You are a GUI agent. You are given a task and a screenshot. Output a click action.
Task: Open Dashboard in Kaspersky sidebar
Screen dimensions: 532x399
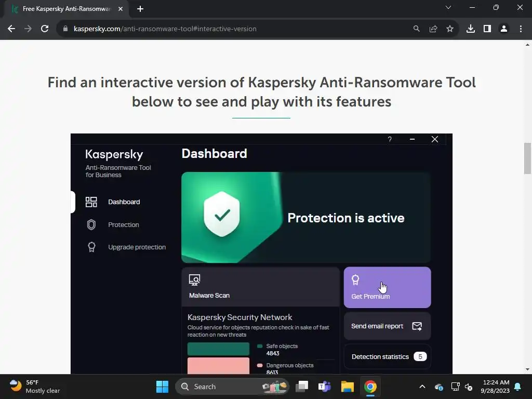124,202
